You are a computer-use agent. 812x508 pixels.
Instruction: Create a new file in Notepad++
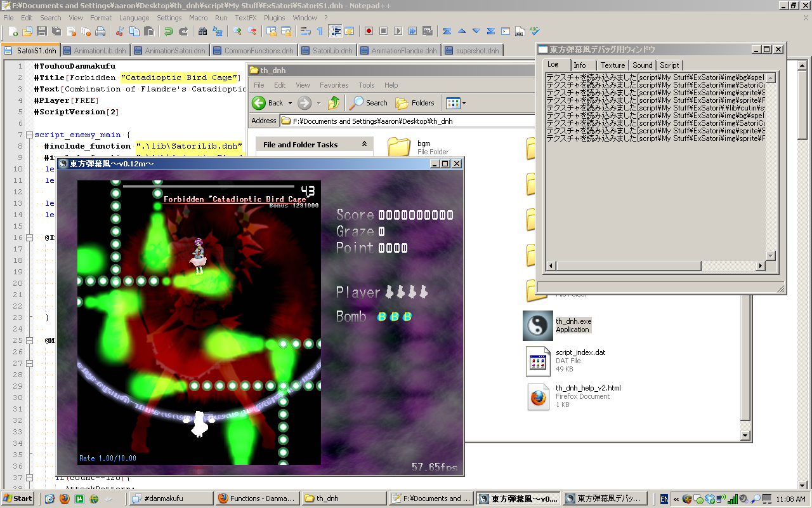12,30
